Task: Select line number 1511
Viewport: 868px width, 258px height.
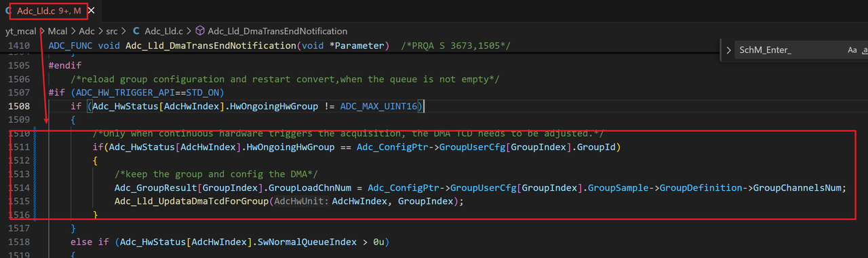Action: (18, 147)
